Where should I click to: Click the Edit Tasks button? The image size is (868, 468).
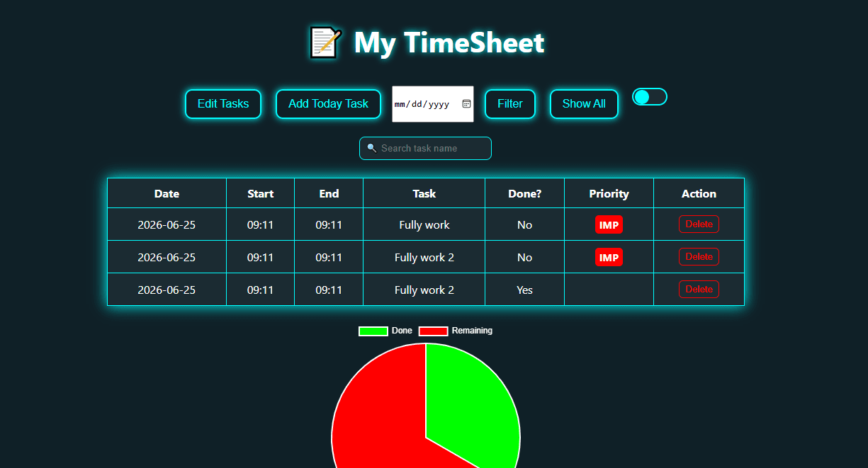coord(223,104)
